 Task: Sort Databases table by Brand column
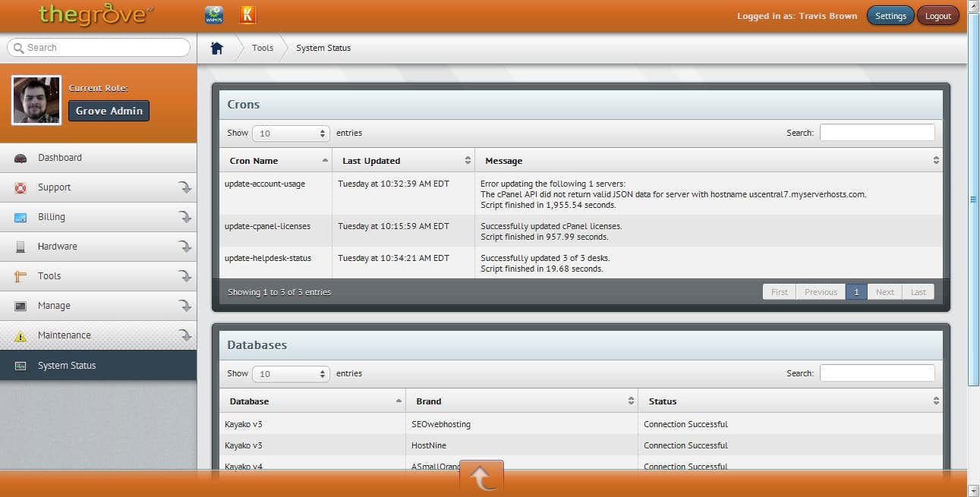point(524,401)
